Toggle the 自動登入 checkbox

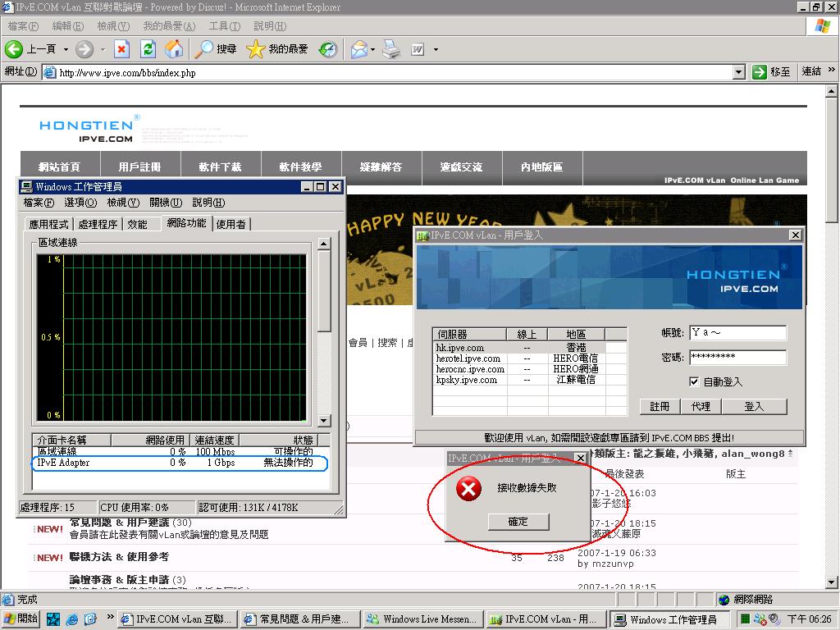[x=694, y=381]
